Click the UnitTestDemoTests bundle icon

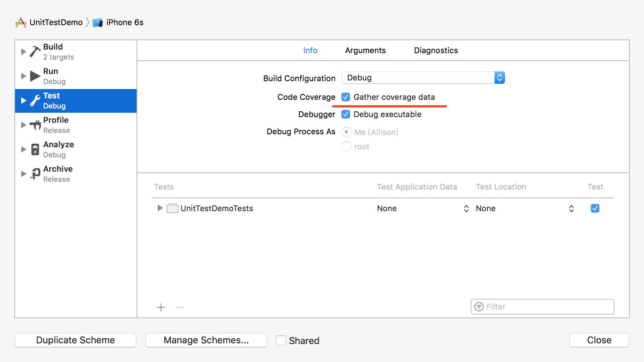pos(172,208)
